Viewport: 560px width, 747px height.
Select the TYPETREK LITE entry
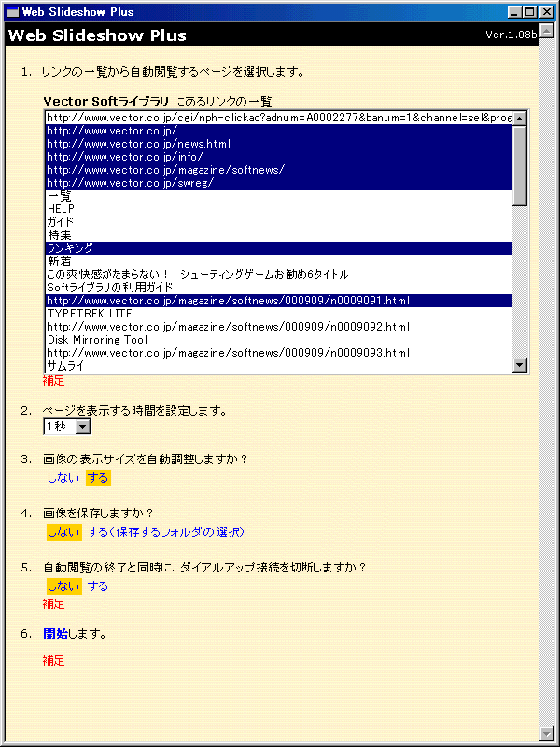(279, 314)
